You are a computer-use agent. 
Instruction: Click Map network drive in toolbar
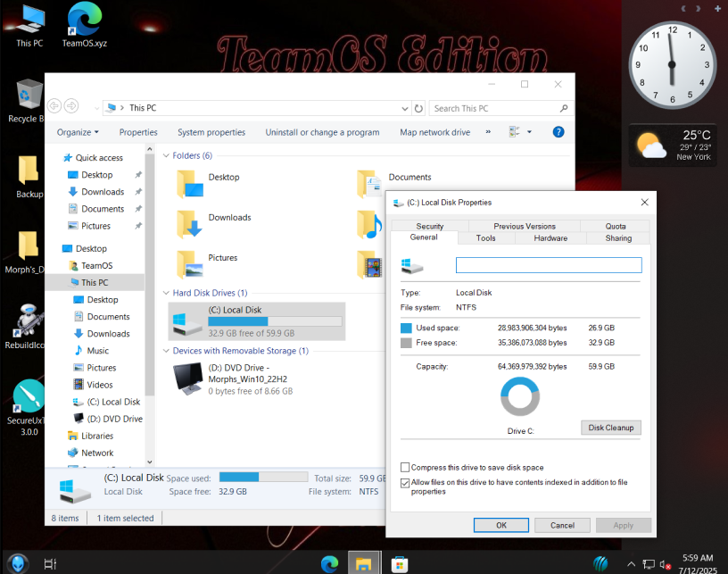[x=435, y=132]
